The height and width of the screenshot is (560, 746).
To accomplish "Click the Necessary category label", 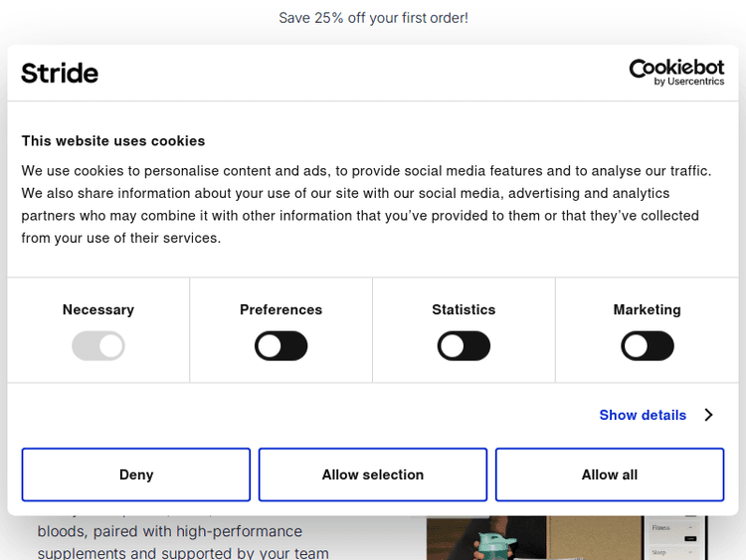I will (x=98, y=309).
